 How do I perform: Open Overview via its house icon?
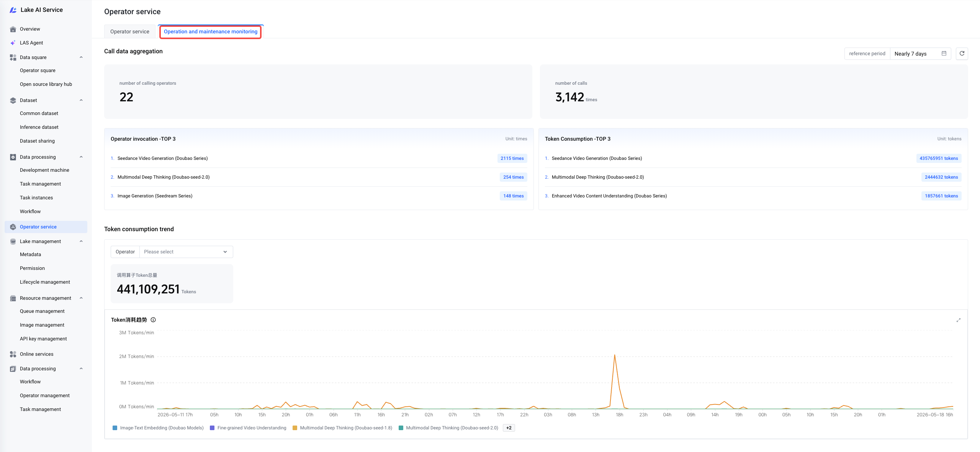(13, 29)
